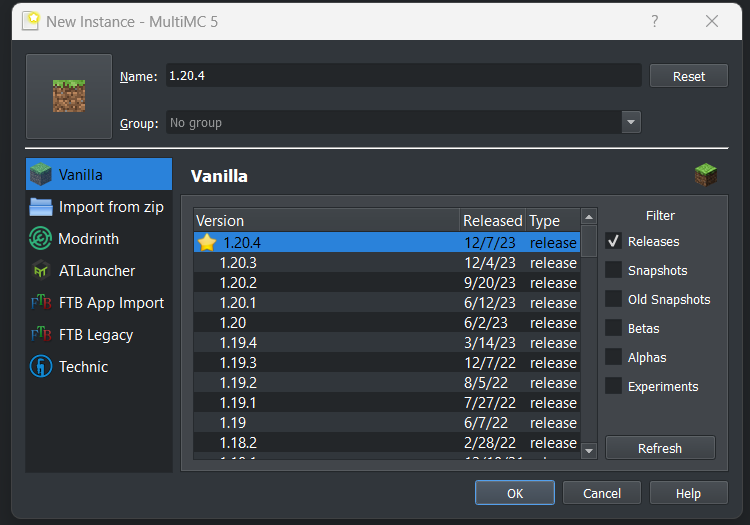Screen dimensions: 750x525
Task: Select version 1.19.3 row
Action: click(x=387, y=363)
